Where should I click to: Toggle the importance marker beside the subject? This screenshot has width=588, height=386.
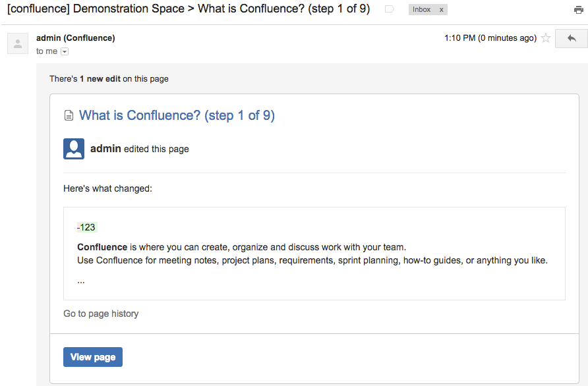[x=390, y=10]
